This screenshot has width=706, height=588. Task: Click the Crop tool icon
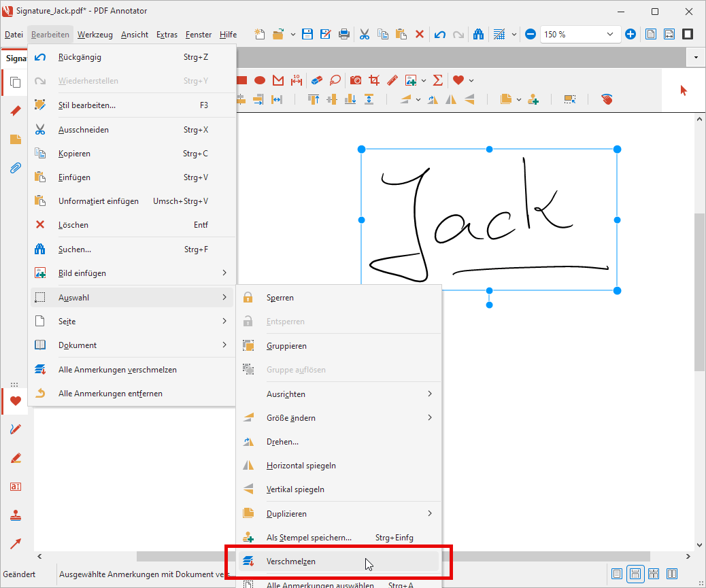[x=373, y=80]
